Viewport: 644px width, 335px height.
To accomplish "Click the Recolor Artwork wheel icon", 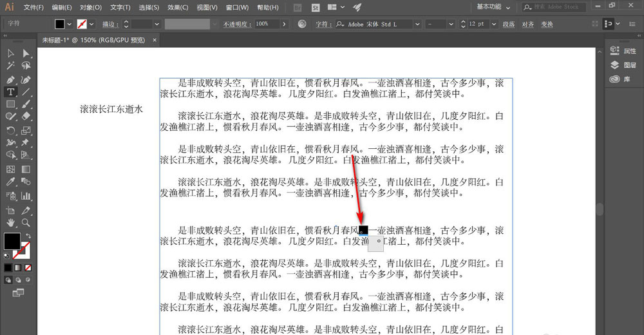I will coord(303,24).
